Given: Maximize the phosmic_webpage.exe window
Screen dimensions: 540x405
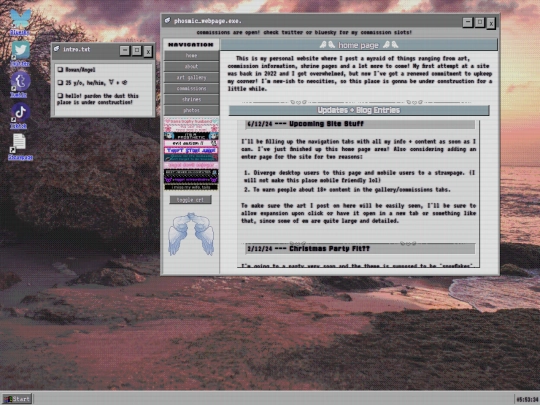Looking at the screenshot, I should click(x=479, y=22).
